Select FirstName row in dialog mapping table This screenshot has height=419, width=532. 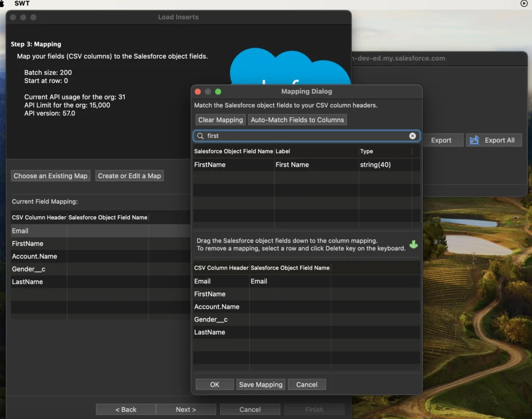click(x=307, y=294)
